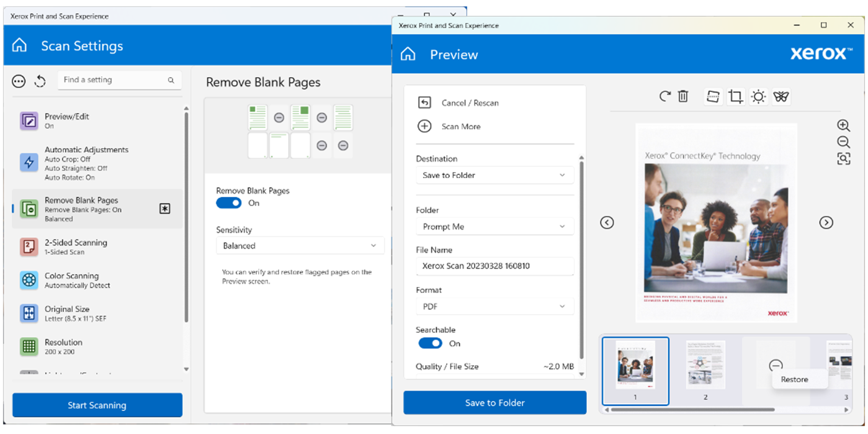Click Cancel / Rescan
Viewport: 868px width, 434px height.
point(460,103)
